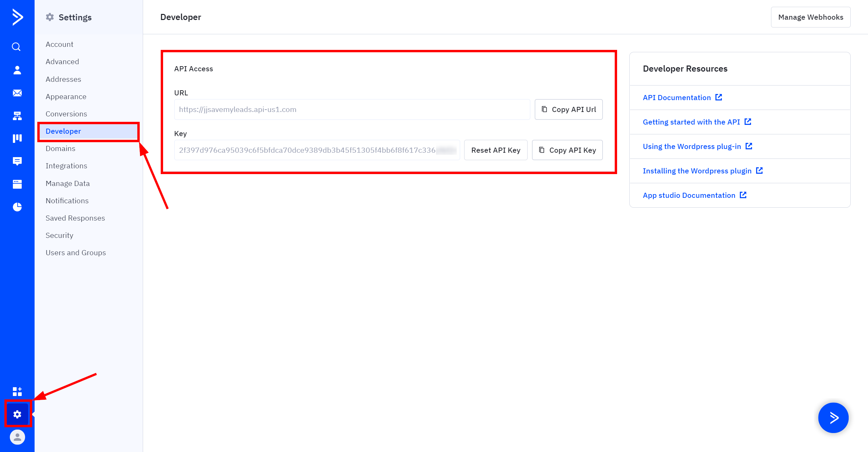Screen dimensions: 868x452
Task: Go to Manage Data settings
Action: 68,184
